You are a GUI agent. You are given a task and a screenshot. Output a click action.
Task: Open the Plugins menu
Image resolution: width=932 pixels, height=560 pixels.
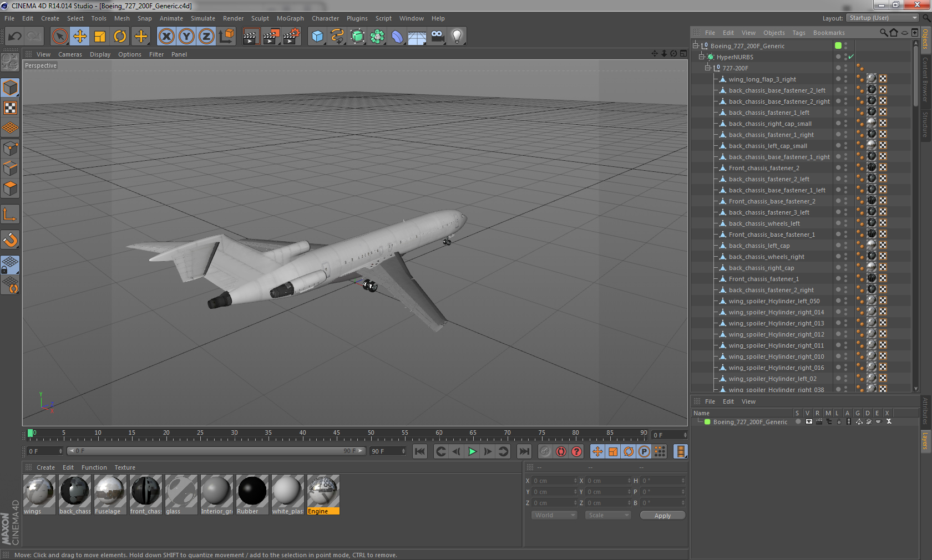click(357, 18)
